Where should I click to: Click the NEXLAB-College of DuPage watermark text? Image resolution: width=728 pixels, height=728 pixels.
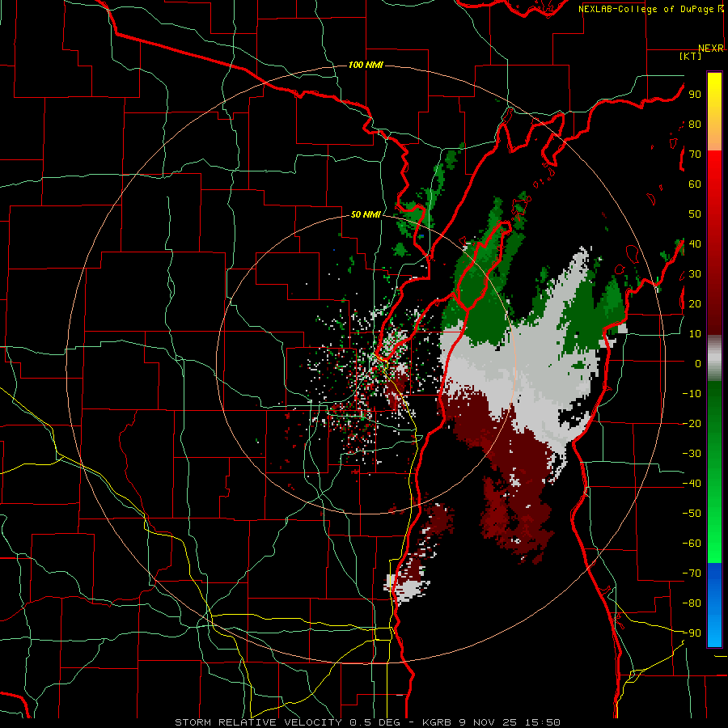[x=645, y=9]
